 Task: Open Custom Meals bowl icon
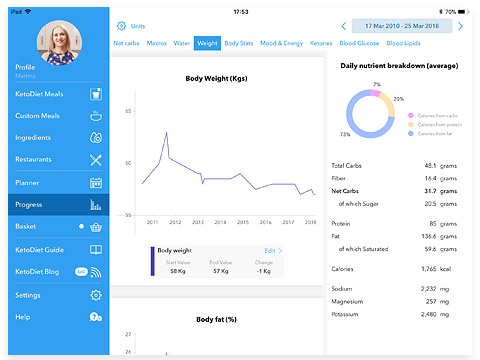(x=96, y=116)
